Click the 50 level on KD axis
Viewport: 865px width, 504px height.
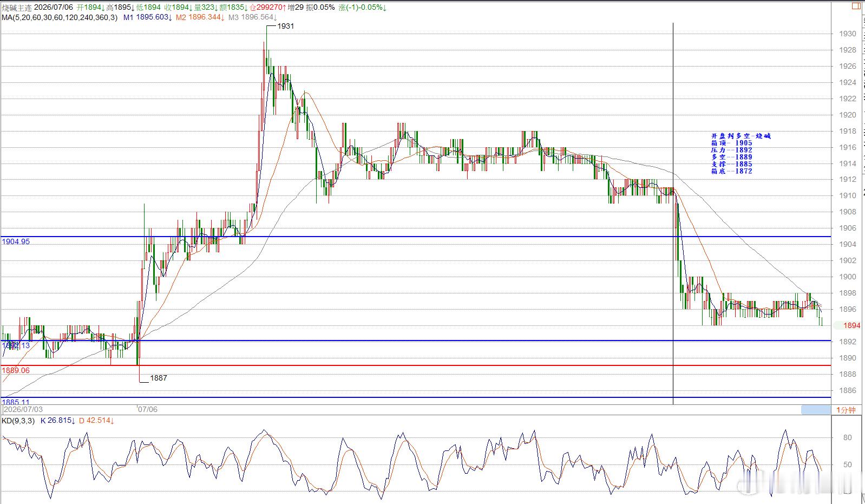pos(847,464)
